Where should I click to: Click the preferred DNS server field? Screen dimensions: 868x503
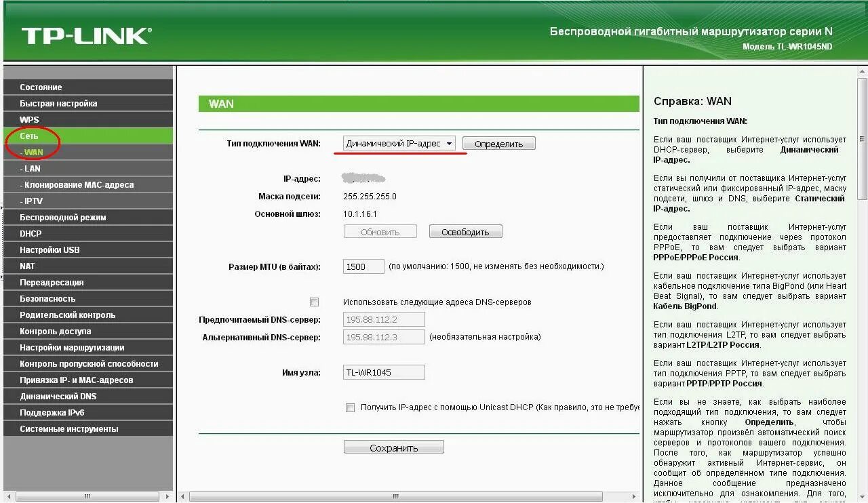[384, 319]
